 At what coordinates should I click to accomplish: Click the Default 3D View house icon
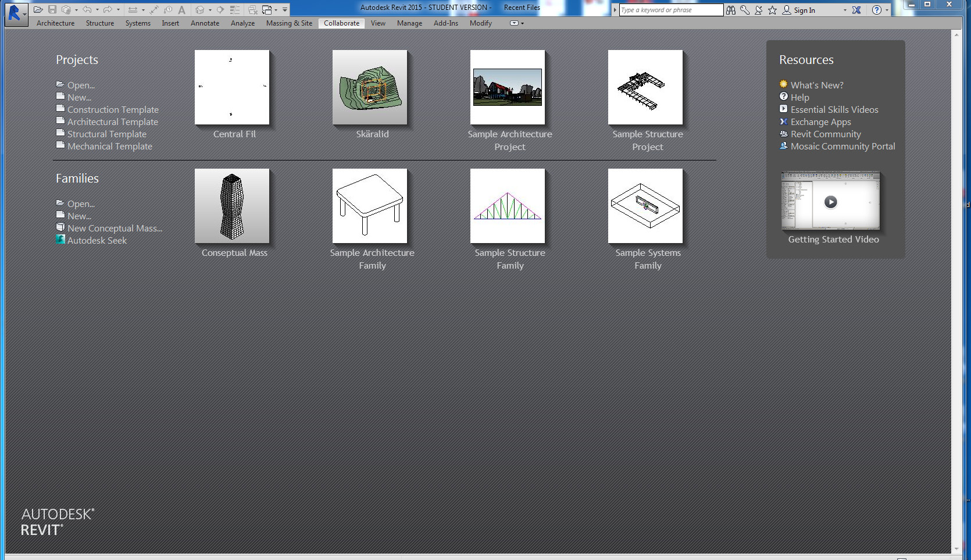(200, 10)
